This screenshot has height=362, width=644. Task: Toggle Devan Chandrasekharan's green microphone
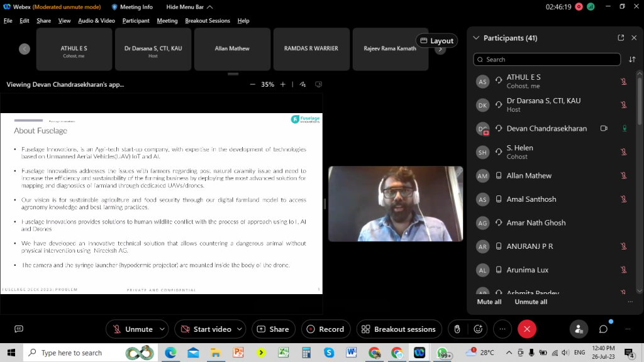tap(625, 128)
